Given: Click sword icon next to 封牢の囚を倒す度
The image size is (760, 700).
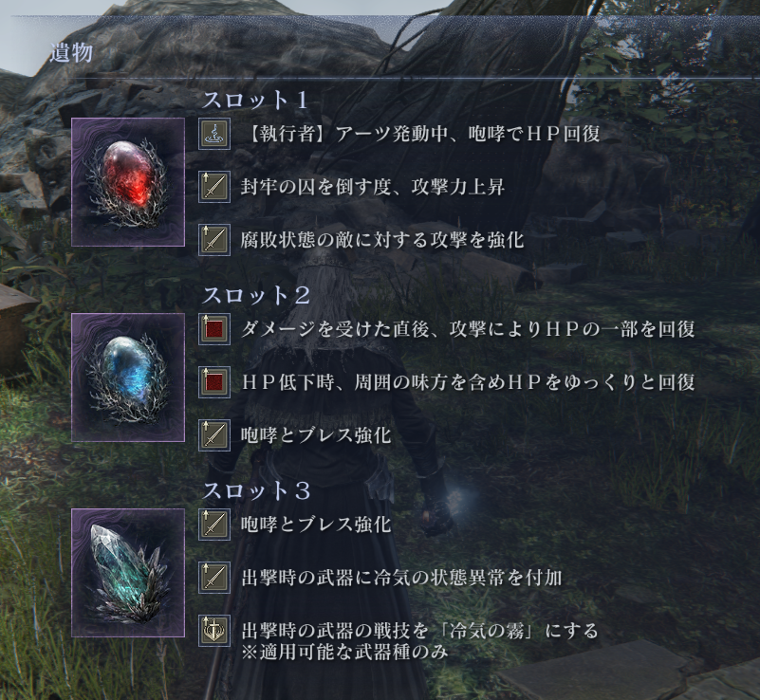Looking at the screenshot, I should pos(214,187).
